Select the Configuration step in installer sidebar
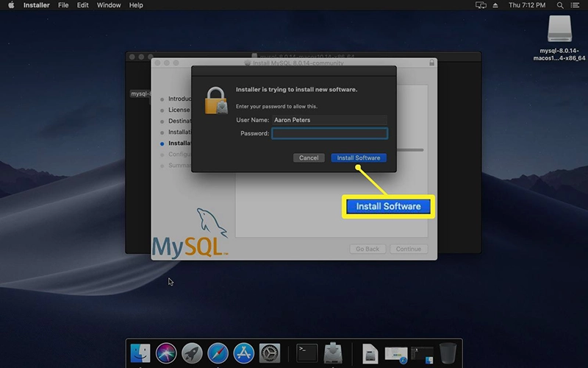The image size is (588, 368). 179,154
